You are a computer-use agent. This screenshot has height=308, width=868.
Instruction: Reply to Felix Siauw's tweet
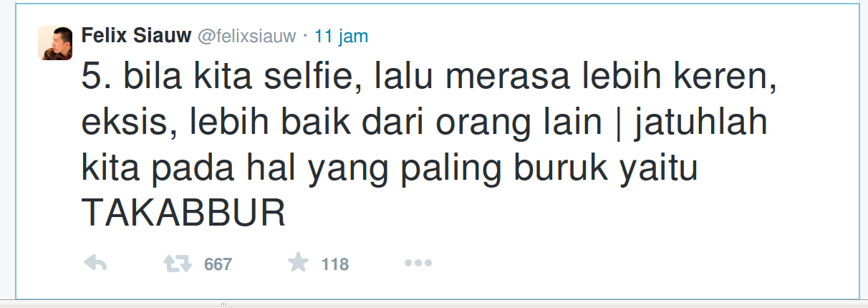tap(95, 264)
